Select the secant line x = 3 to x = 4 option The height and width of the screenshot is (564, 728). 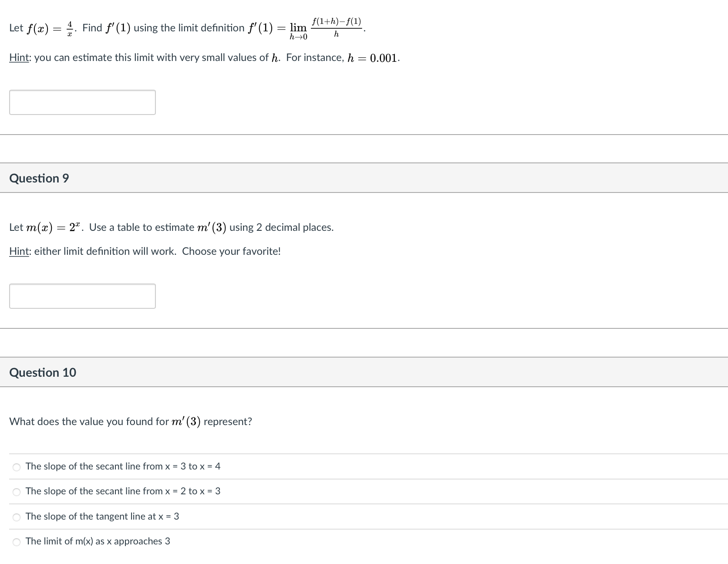pos(16,466)
